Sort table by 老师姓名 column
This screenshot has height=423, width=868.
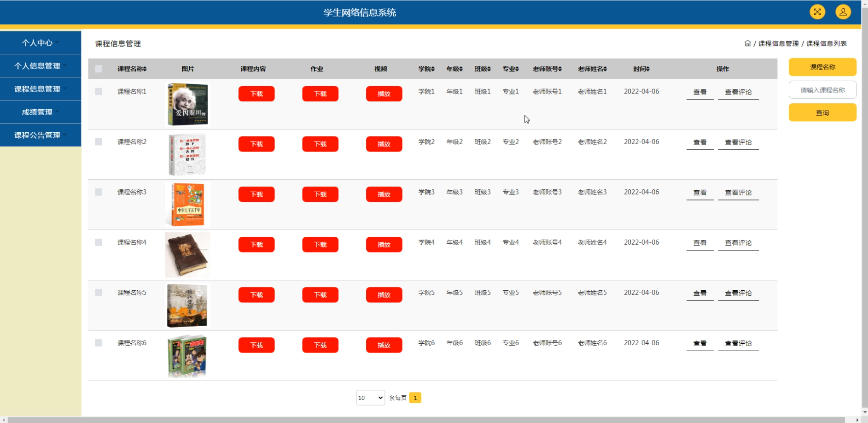pos(592,69)
